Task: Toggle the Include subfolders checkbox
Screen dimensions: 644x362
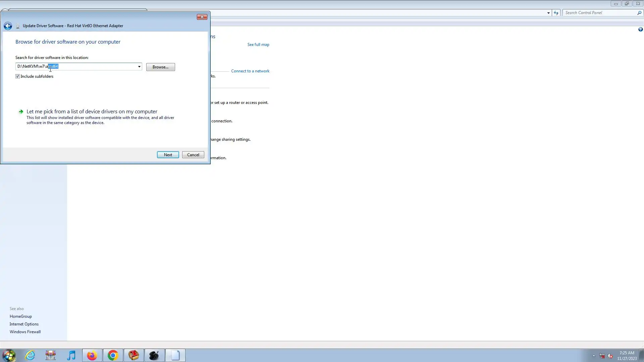Action: pos(18,76)
